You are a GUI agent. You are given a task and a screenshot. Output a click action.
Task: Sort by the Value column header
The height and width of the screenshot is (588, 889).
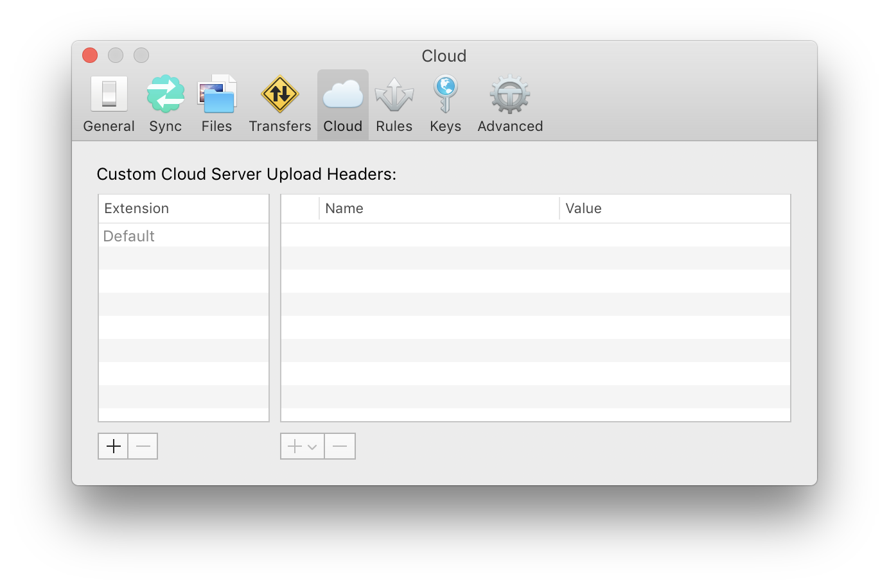(x=675, y=209)
